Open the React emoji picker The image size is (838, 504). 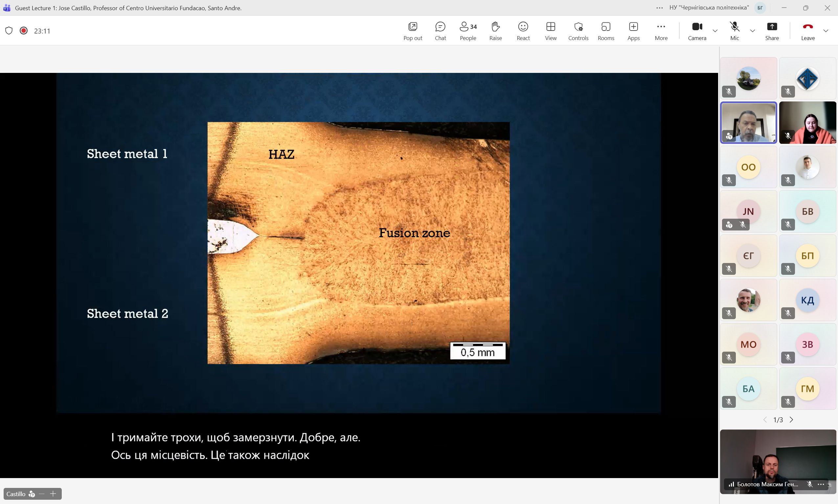[523, 31]
